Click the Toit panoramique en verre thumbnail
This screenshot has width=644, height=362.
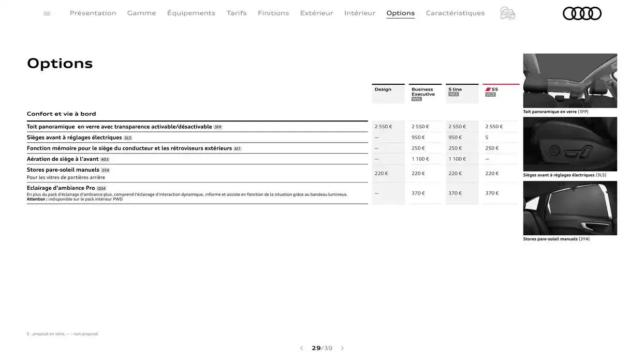(x=570, y=80)
